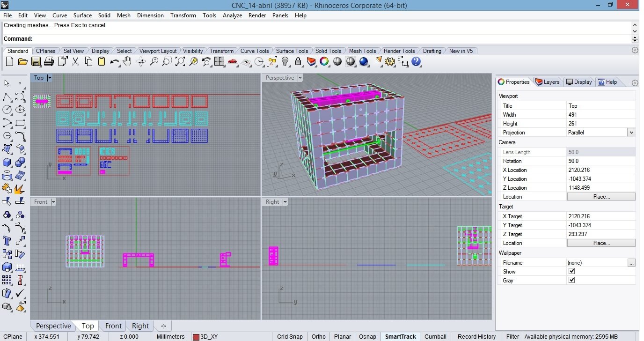Screen dimensions: 644x341
Task: Open the panel options gear beside Help tab
Action: click(x=635, y=82)
